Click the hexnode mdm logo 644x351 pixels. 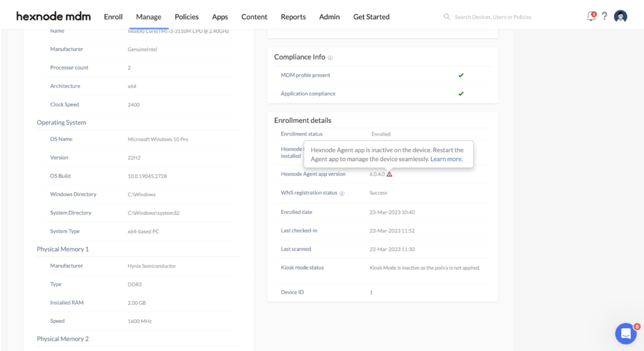53,16
